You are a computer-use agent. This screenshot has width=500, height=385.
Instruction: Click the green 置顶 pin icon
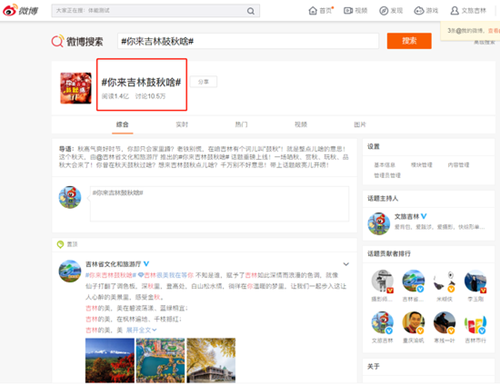pyautogui.click(x=60, y=244)
